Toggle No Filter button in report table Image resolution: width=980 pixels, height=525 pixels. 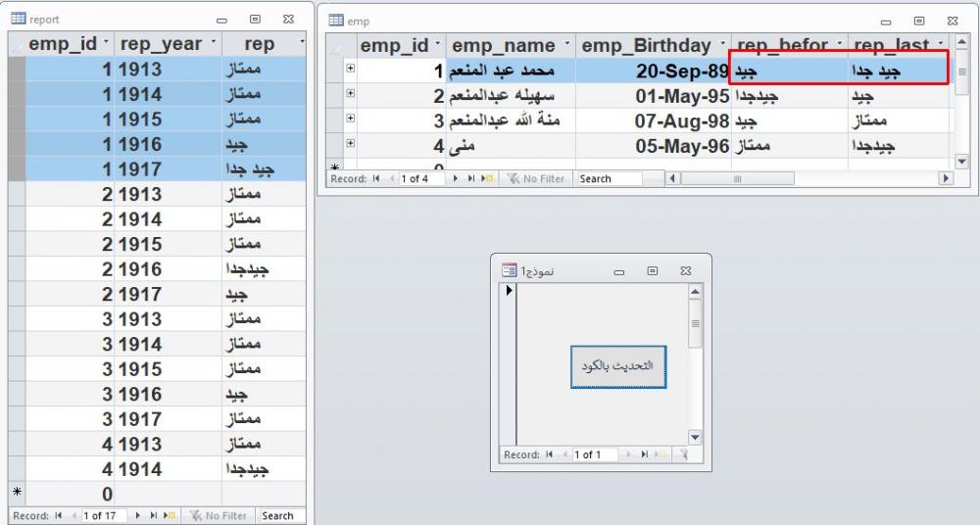point(217,515)
